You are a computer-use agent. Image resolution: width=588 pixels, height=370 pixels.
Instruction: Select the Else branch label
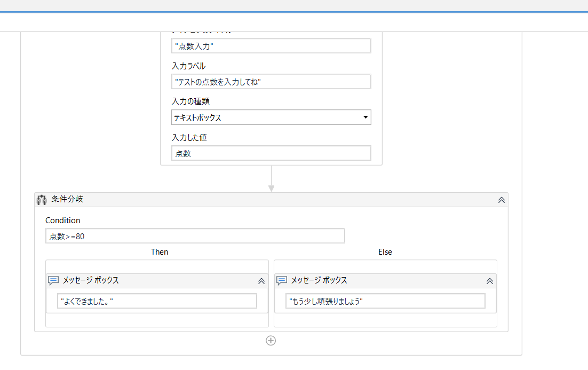[385, 251]
